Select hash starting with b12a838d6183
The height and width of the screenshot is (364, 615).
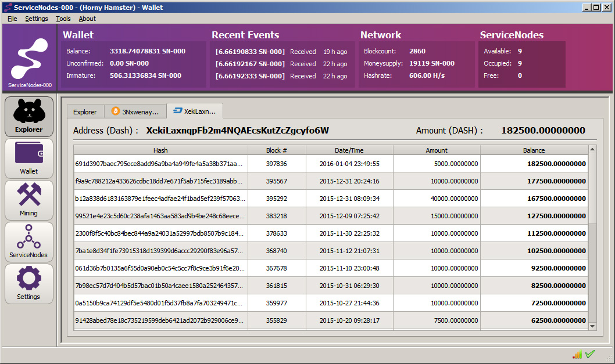[x=160, y=199]
